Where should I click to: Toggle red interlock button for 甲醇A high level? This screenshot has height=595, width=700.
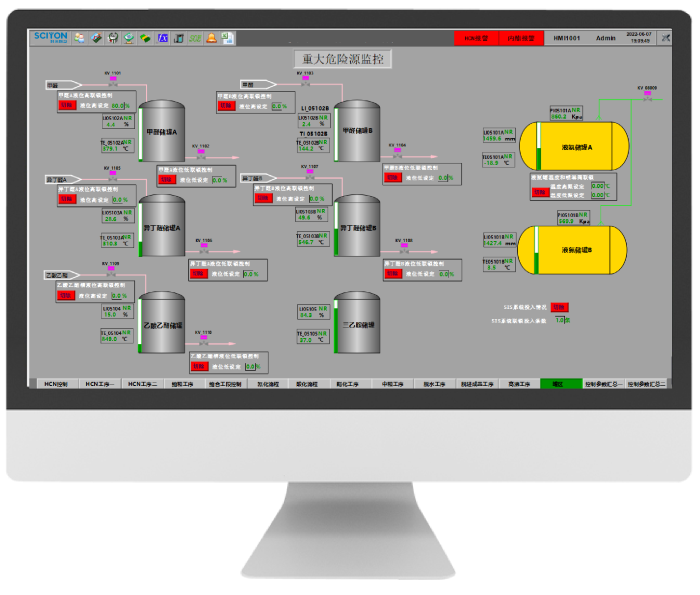click(x=67, y=104)
